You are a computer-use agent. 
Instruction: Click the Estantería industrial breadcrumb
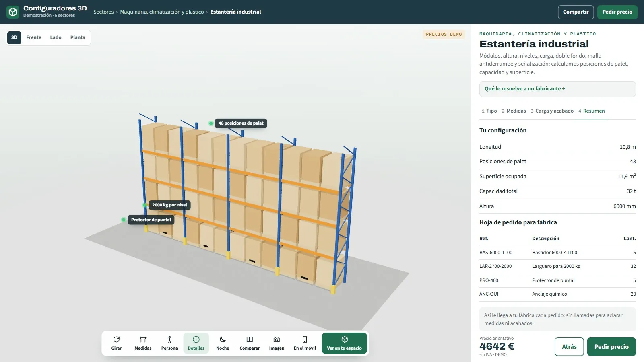235,12
